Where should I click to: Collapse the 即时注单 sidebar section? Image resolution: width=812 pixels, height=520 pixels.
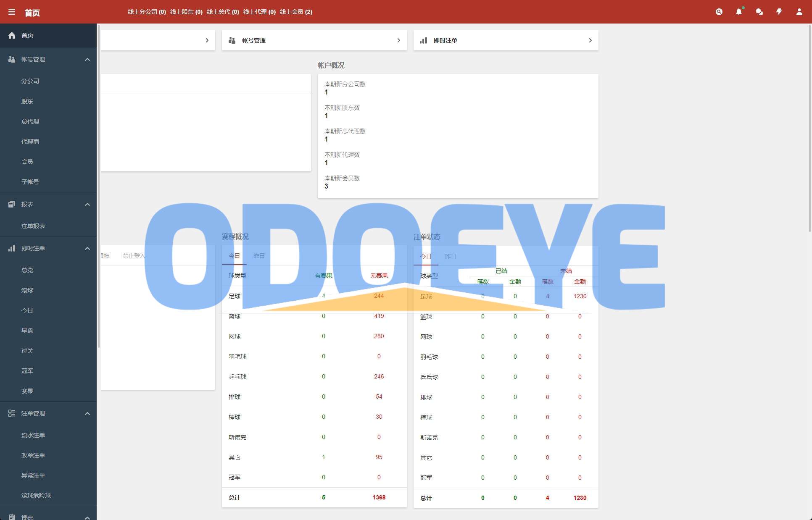pos(87,248)
